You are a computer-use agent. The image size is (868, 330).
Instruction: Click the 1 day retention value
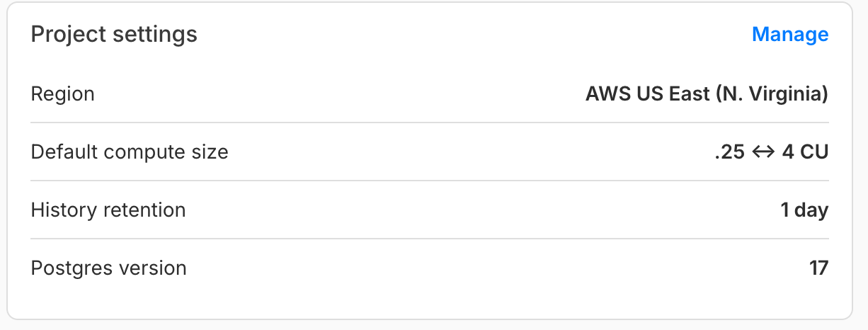[x=804, y=210]
